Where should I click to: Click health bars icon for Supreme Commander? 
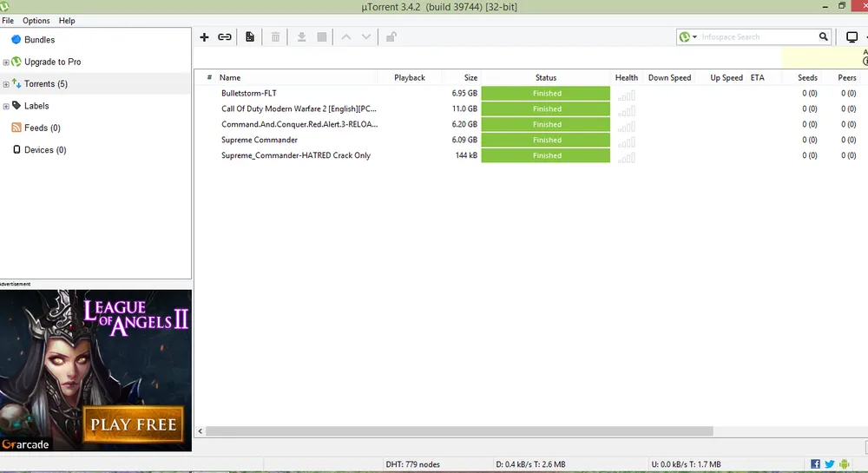[x=627, y=142]
